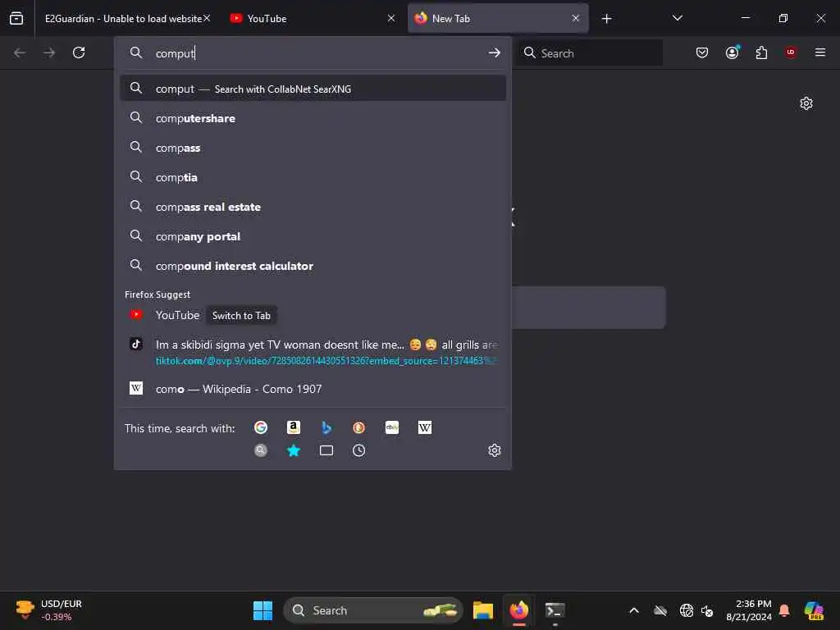Close the New Tab tab
Viewport: 840px width, 630px height.
[x=575, y=18]
